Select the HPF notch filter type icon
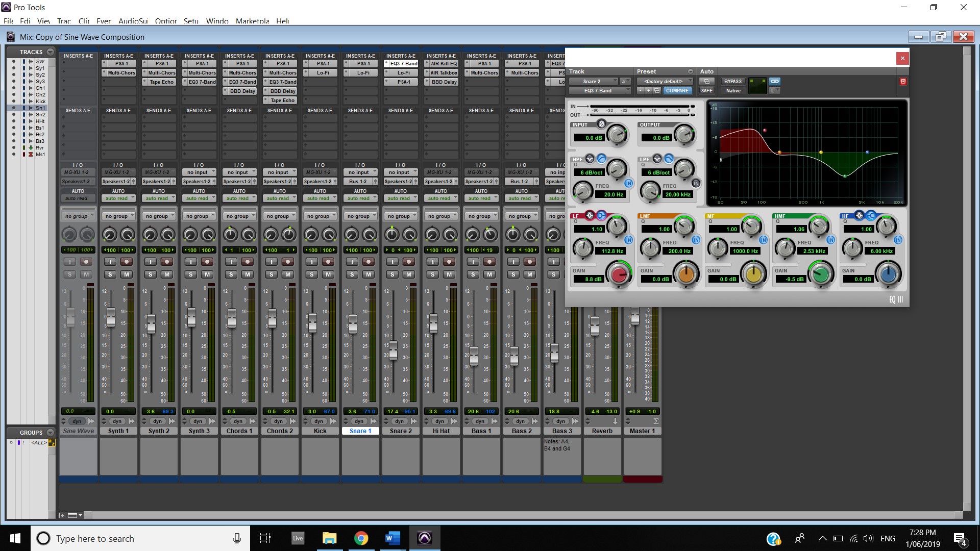980x551 pixels. [x=590, y=159]
